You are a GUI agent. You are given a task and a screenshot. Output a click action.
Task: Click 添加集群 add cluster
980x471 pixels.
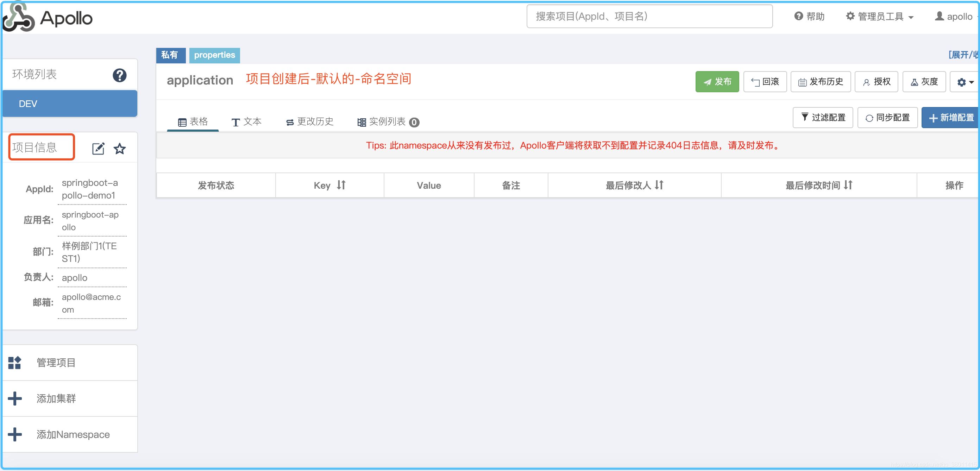(70, 398)
